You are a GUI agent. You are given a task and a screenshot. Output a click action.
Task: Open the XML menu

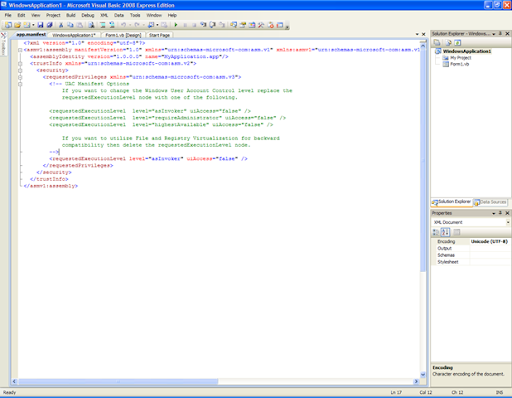point(104,15)
